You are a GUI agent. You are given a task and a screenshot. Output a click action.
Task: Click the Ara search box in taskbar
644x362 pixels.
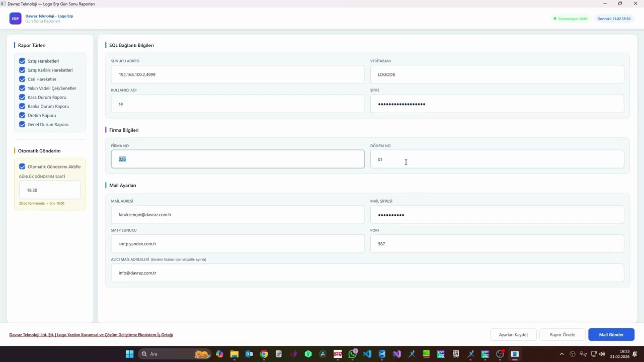175,354
